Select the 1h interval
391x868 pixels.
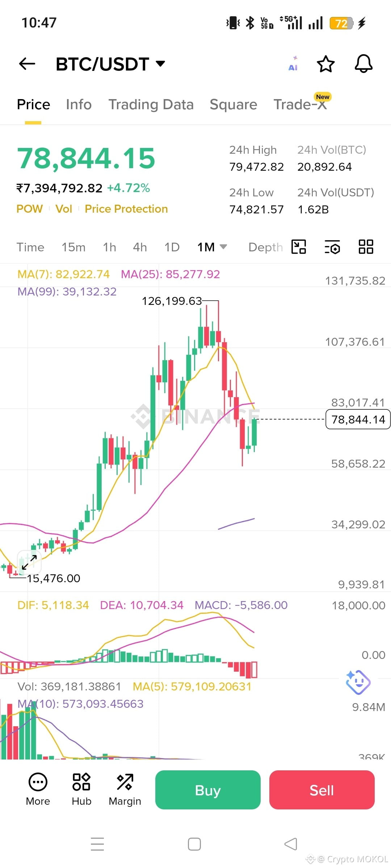click(x=109, y=247)
